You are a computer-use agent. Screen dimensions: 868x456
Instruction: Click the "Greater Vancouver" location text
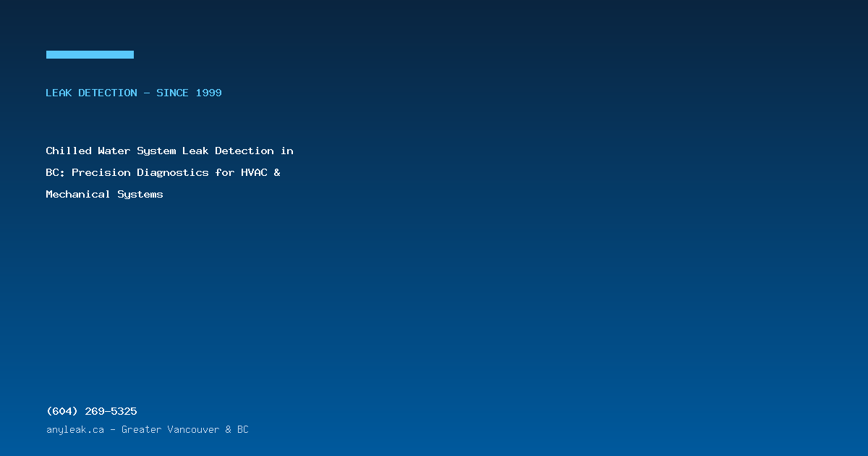tap(170, 429)
